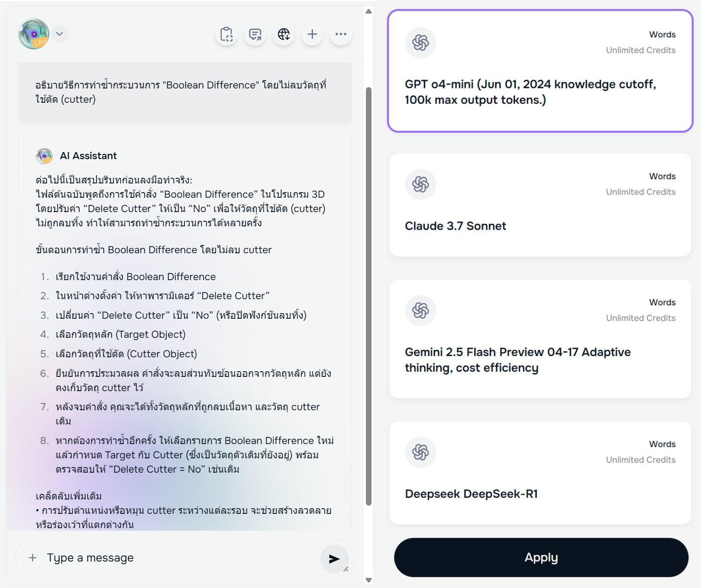Click the logo icon on DeepSeek-R1 card
701x588 pixels.
click(x=421, y=452)
